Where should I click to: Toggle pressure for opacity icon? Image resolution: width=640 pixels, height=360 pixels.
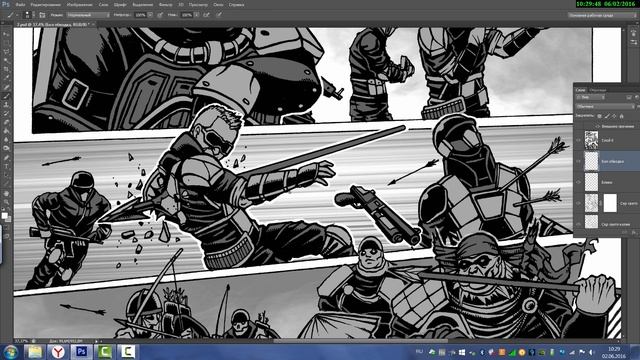coord(160,15)
